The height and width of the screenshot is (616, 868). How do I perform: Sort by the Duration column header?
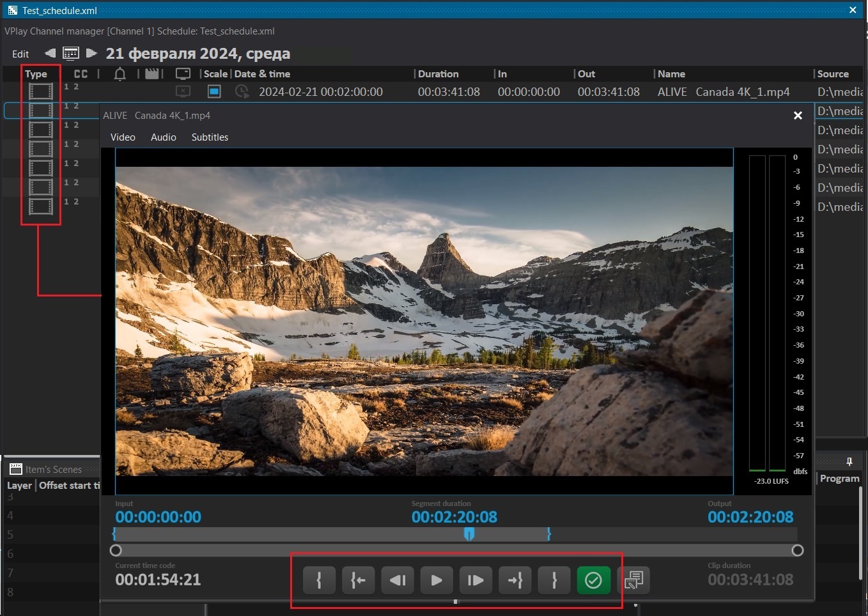tap(438, 74)
